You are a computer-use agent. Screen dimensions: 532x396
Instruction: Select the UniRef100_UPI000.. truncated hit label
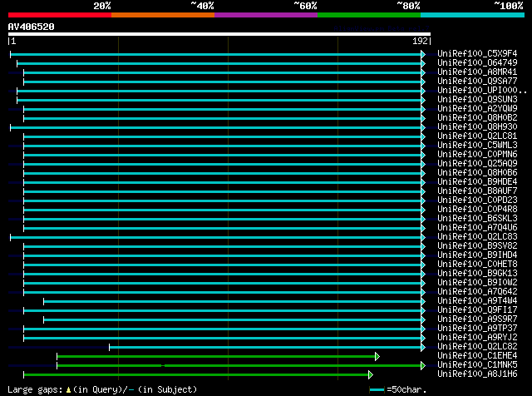click(x=482, y=90)
